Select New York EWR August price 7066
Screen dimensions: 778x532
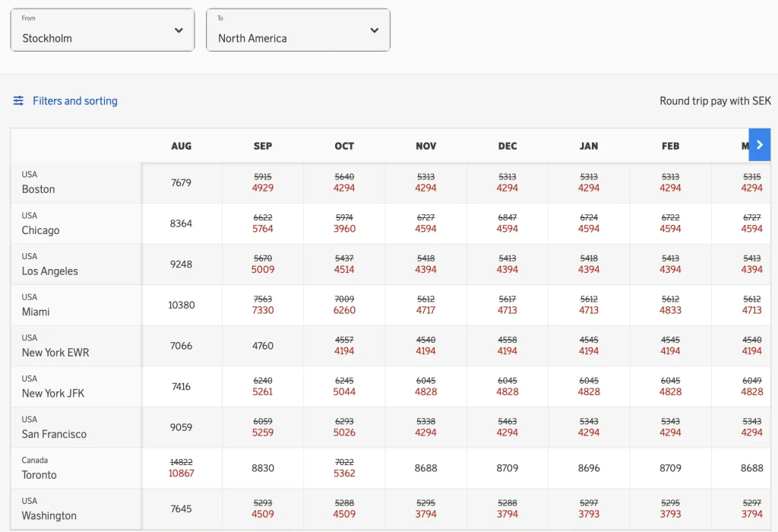pyautogui.click(x=181, y=345)
